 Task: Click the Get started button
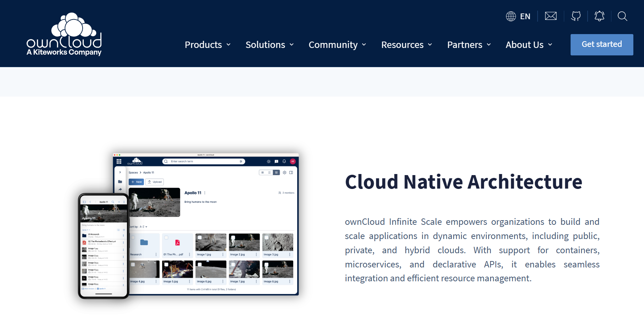602,44
